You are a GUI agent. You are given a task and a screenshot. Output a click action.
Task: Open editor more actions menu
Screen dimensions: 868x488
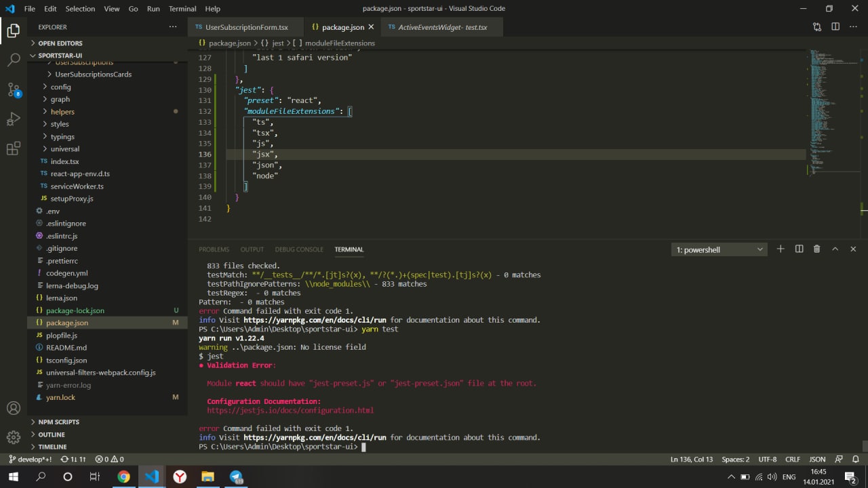854,27
